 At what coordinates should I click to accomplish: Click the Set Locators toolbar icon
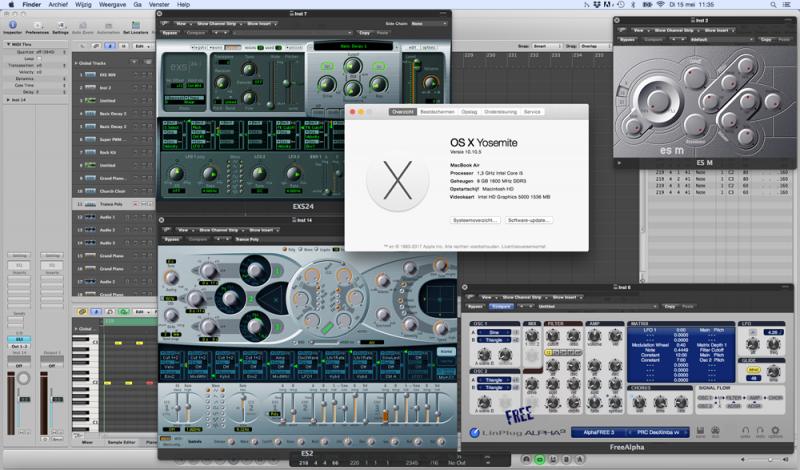coord(136,25)
